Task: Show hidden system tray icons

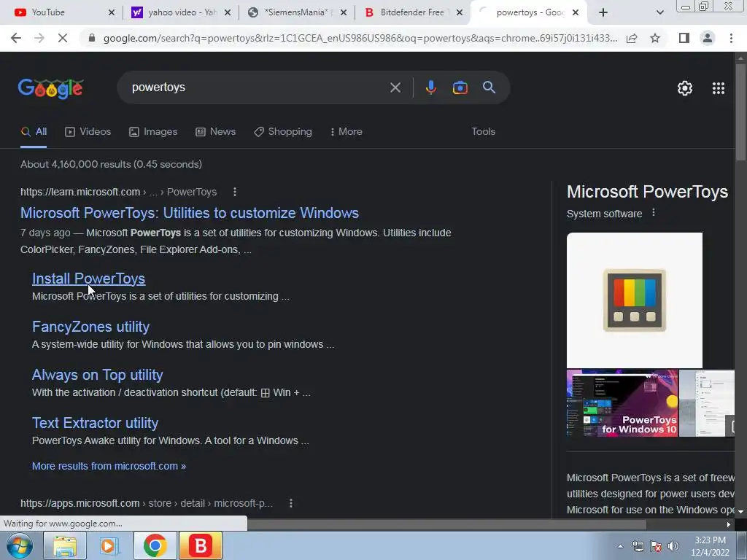Action: click(620, 546)
